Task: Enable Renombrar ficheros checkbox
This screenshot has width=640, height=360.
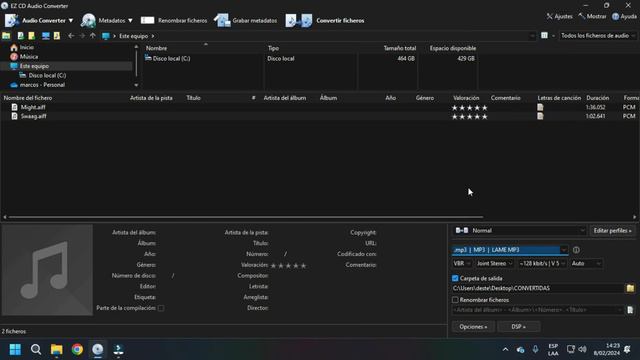Action: 455,300
